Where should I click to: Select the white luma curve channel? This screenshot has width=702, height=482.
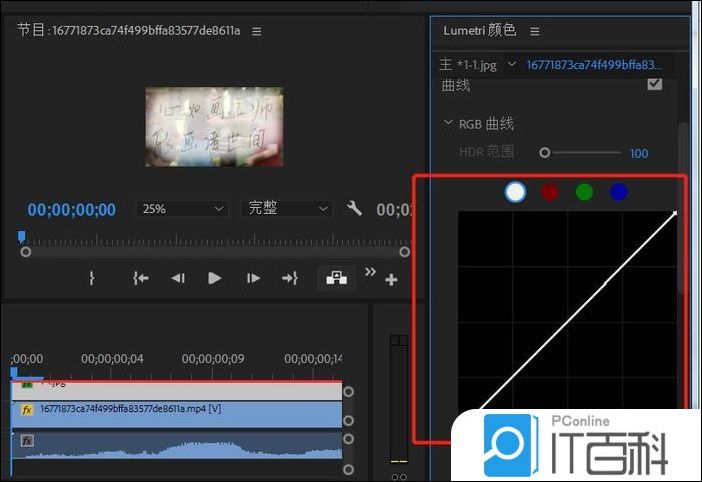[515, 191]
